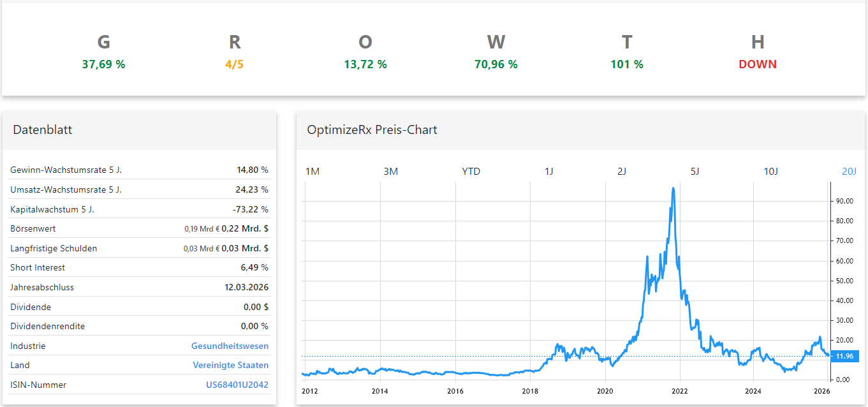Screen dimensions: 868x407
Task: Choose the 5J chart range
Action: (x=695, y=171)
